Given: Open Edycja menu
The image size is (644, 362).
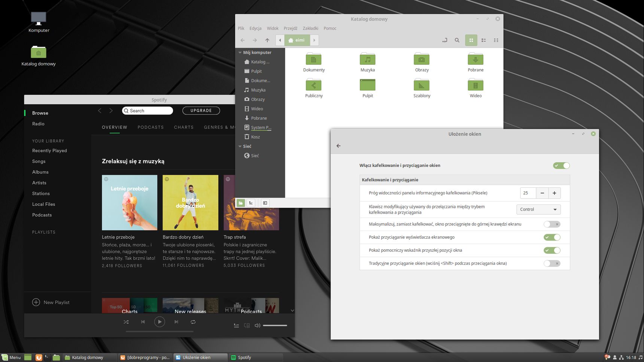Looking at the screenshot, I should (255, 28).
